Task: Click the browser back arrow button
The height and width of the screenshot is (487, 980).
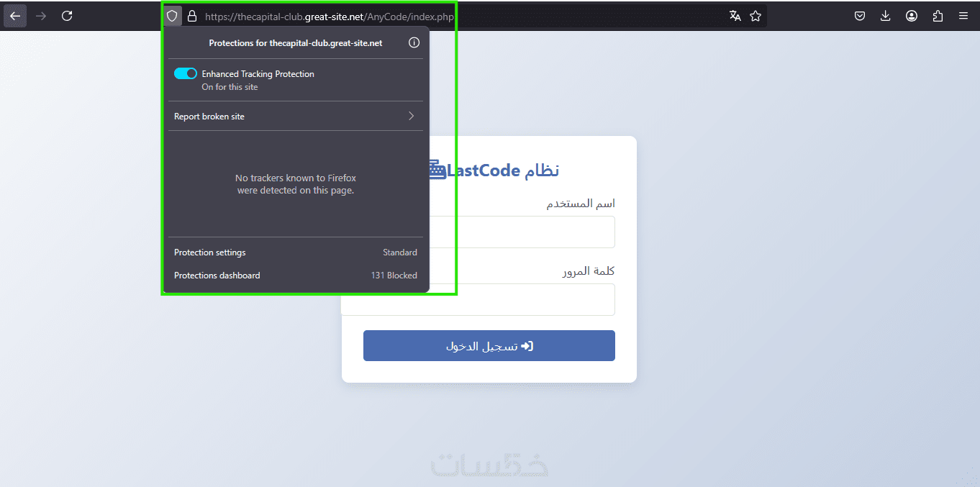Action: click(15, 16)
